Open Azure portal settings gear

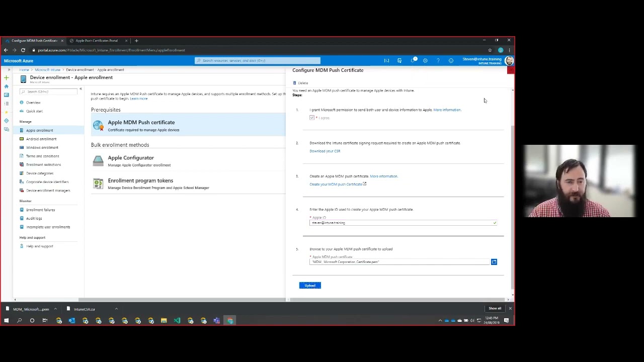(425, 61)
